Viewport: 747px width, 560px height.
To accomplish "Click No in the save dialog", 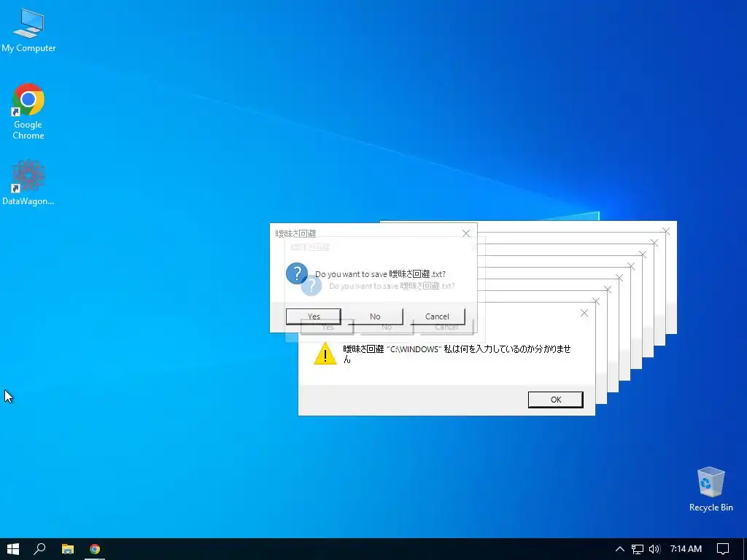I will click(x=375, y=316).
